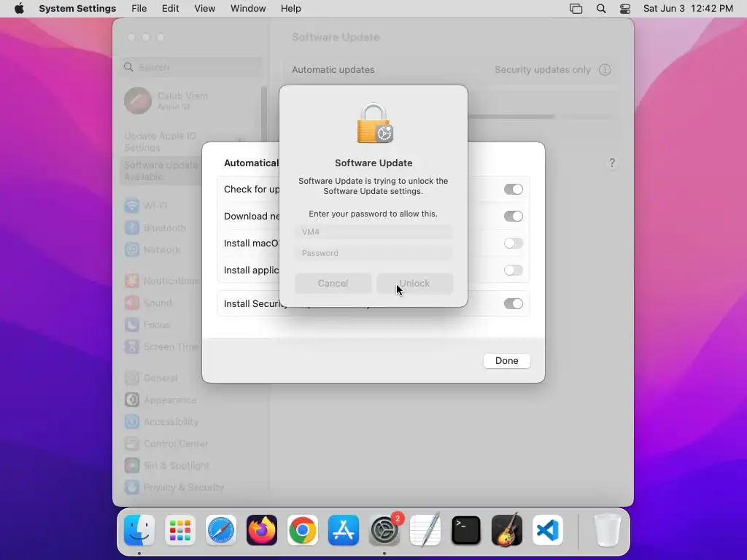747x560 pixels.
Task: Open the File menu
Action: point(139,9)
